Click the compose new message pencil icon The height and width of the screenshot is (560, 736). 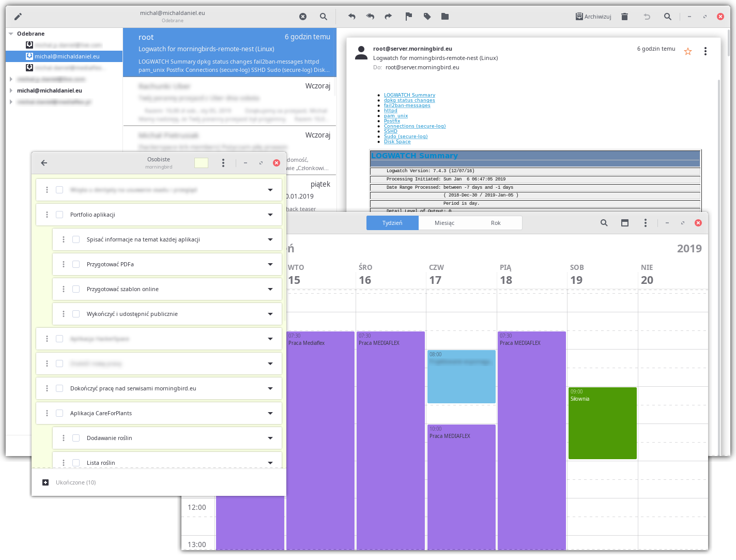(18, 17)
